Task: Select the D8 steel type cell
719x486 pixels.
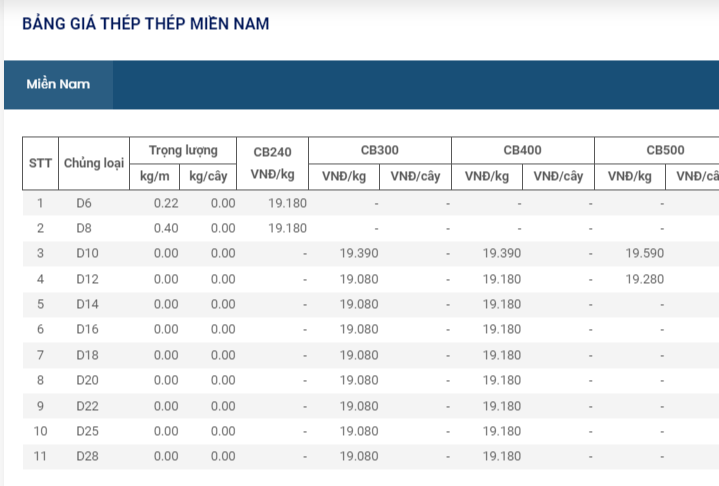Action: tap(84, 228)
